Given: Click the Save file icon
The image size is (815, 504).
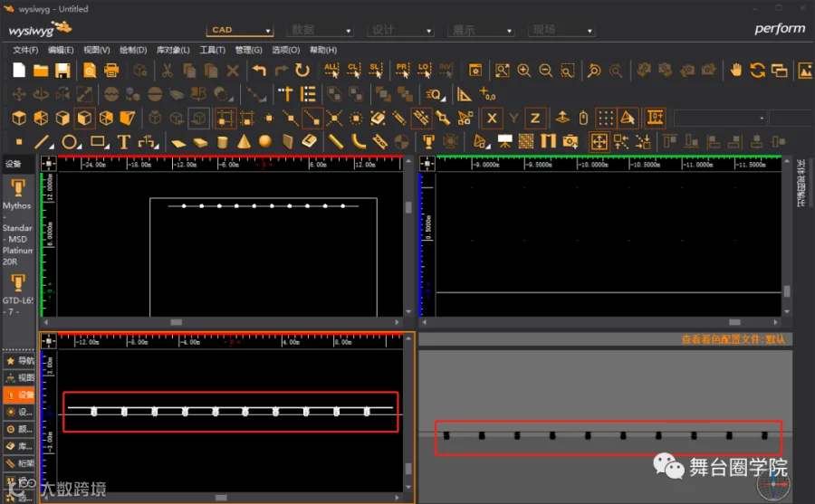Looking at the screenshot, I should 62,71.
